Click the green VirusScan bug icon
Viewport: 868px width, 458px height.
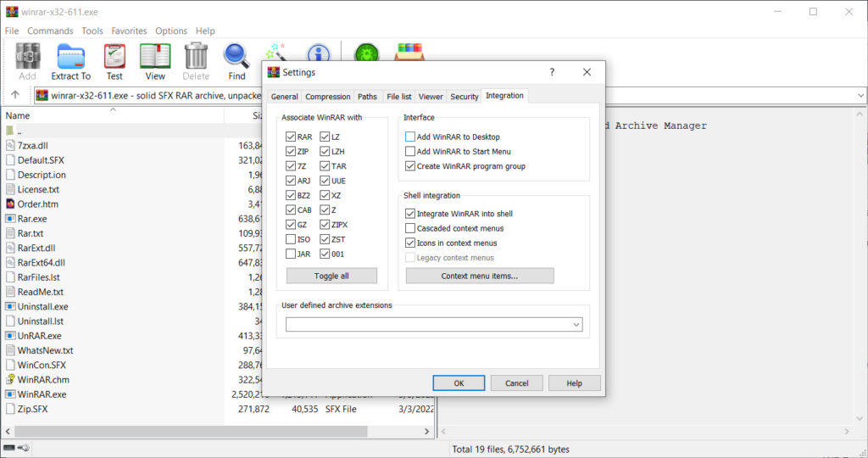click(x=366, y=53)
